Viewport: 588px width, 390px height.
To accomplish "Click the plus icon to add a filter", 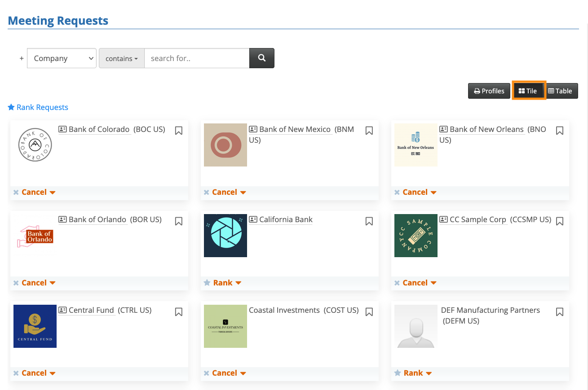I will (x=22, y=58).
